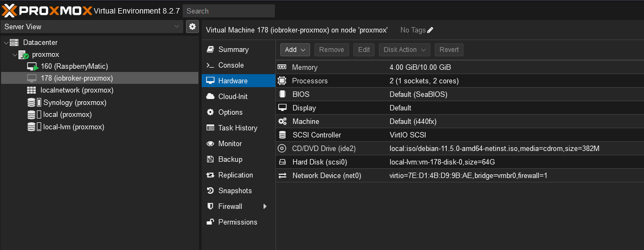644x250 pixels.
Task: Collapse the Datacenter tree node
Action: tap(6, 43)
